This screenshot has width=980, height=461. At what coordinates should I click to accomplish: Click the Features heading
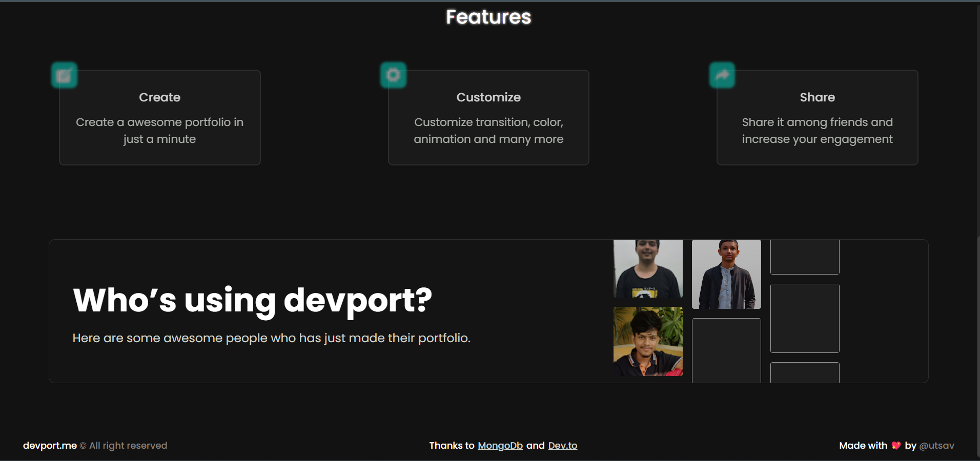[488, 16]
